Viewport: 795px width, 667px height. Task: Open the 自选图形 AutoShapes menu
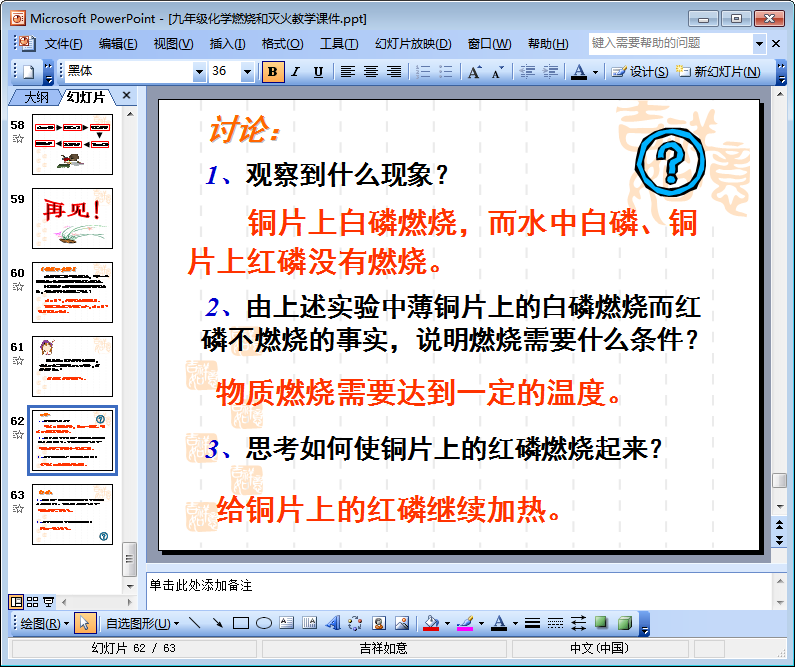[143, 623]
